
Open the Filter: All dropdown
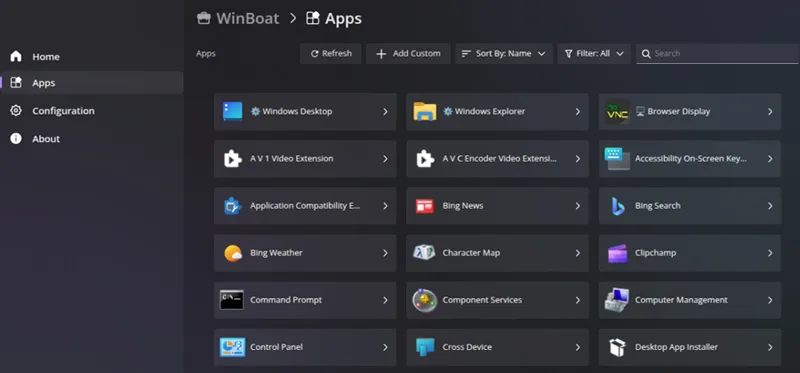click(594, 54)
